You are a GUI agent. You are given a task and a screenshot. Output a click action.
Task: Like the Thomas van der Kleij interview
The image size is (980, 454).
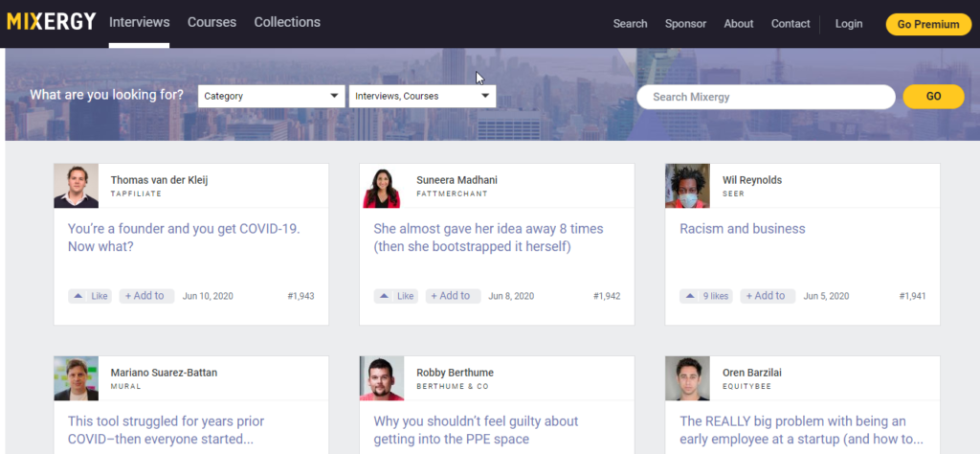tap(90, 296)
